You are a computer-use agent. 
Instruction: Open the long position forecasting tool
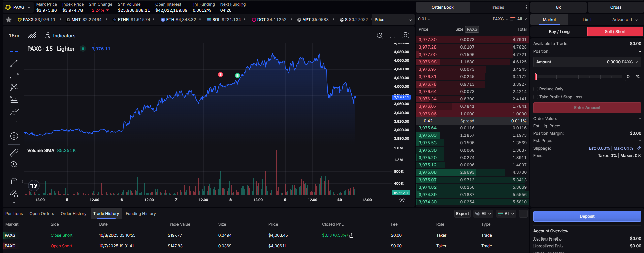click(14, 100)
